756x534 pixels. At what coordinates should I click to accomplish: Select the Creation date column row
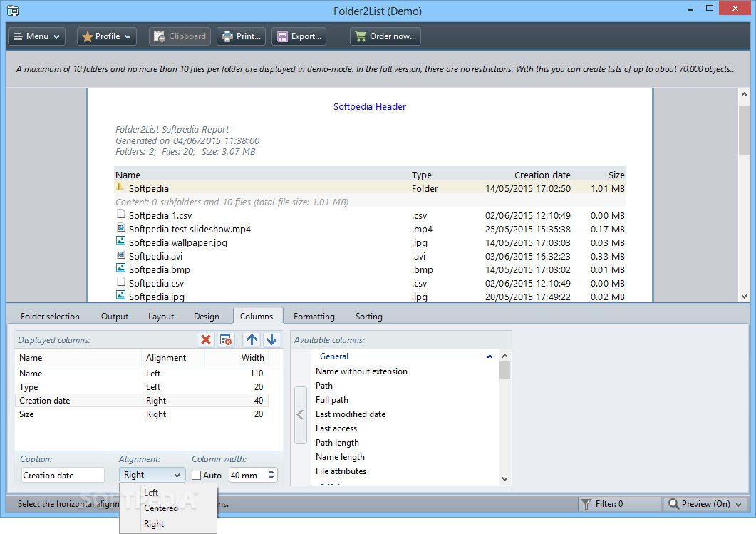tap(142, 401)
